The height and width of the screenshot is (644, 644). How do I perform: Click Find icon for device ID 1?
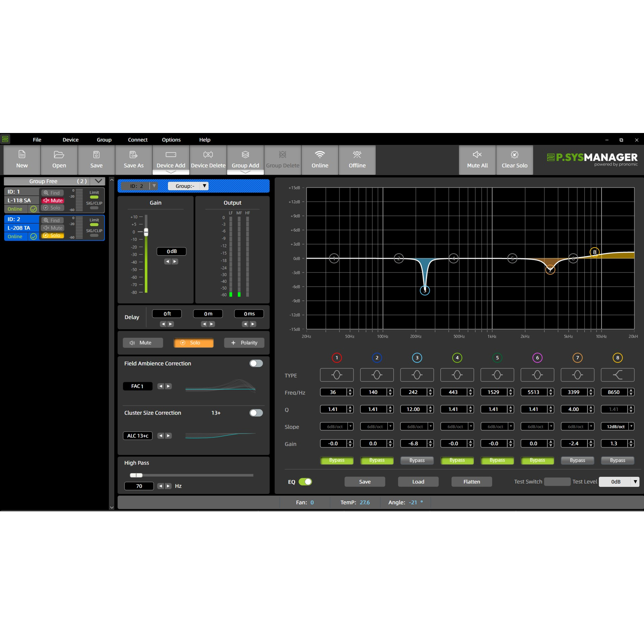point(46,193)
